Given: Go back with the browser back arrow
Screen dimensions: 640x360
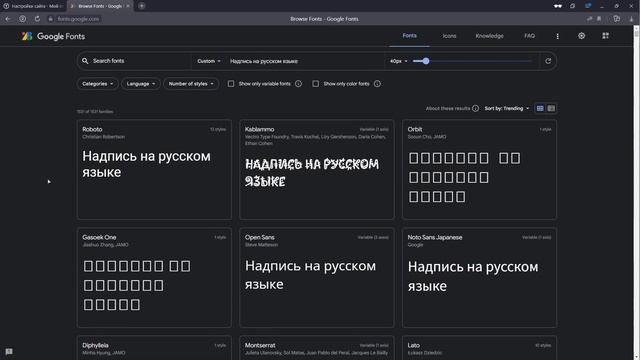Looking at the screenshot, I should coord(8,19).
